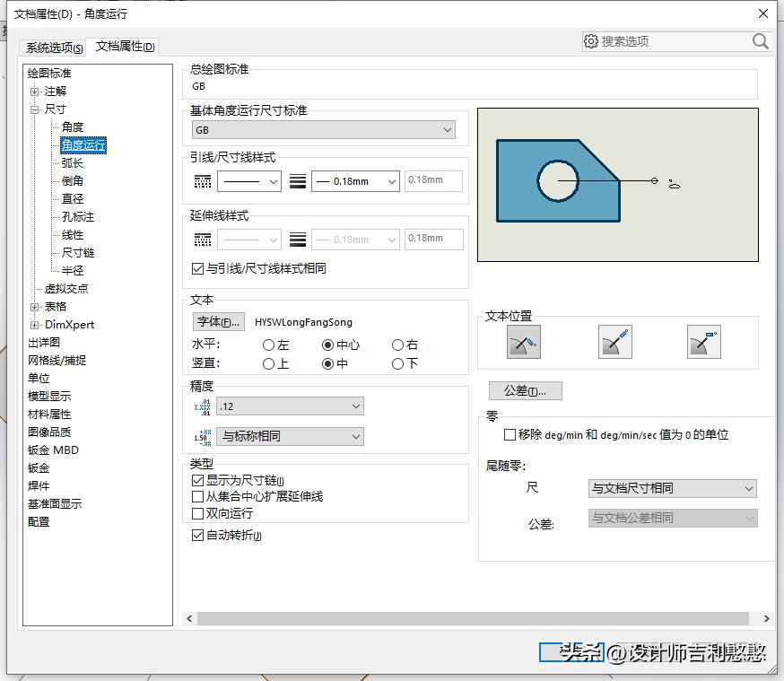Click the 字体(F)... button

pos(219,322)
